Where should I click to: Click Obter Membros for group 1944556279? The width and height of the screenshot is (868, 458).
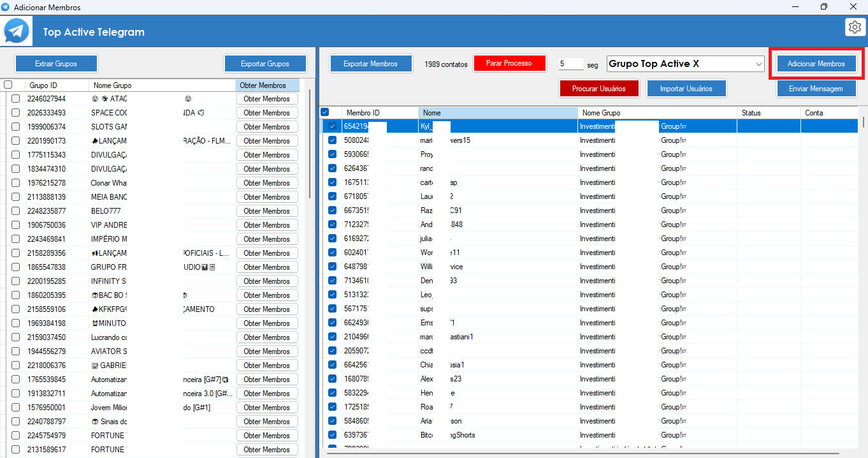(267, 351)
